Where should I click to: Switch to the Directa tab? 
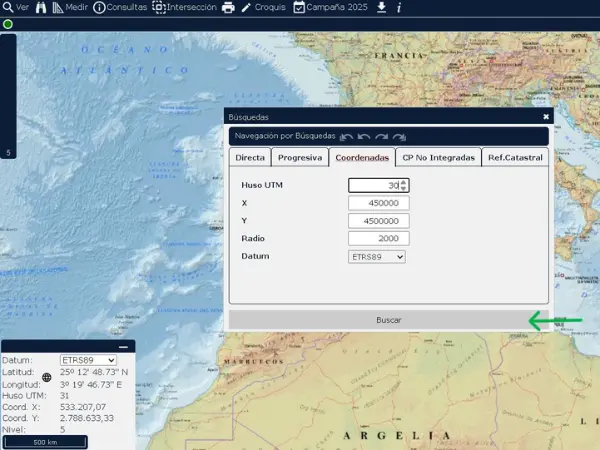[x=250, y=157]
